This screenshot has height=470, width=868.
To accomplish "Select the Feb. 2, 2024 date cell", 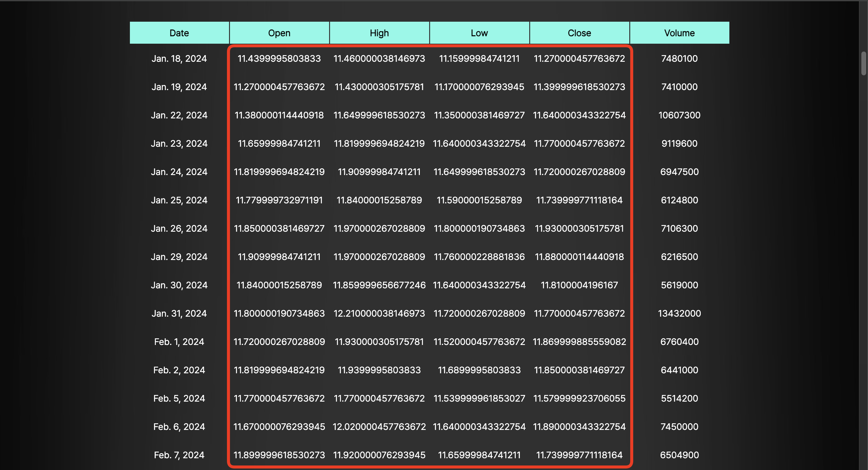I will (x=179, y=370).
